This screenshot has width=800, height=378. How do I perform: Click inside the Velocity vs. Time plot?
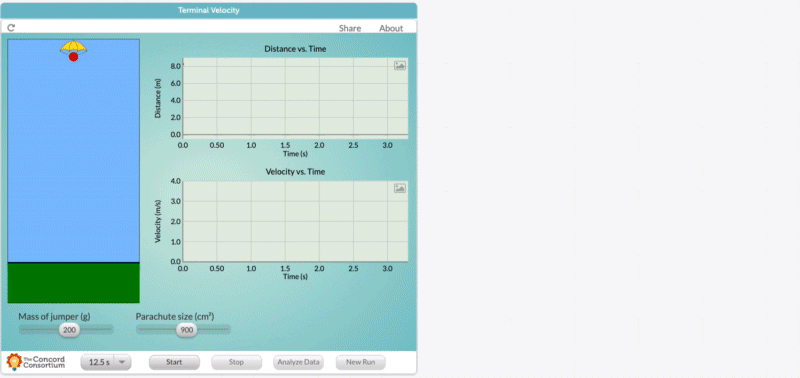coord(295,221)
